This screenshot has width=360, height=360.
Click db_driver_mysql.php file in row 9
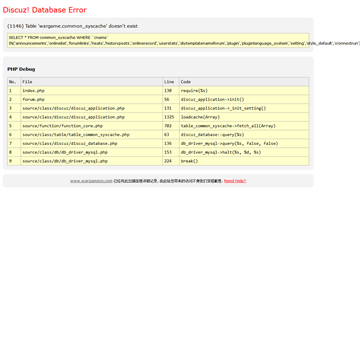92,161
